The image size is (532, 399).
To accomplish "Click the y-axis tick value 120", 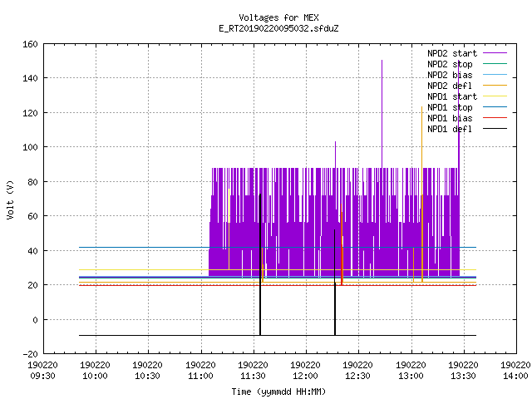I will (x=30, y=113).
